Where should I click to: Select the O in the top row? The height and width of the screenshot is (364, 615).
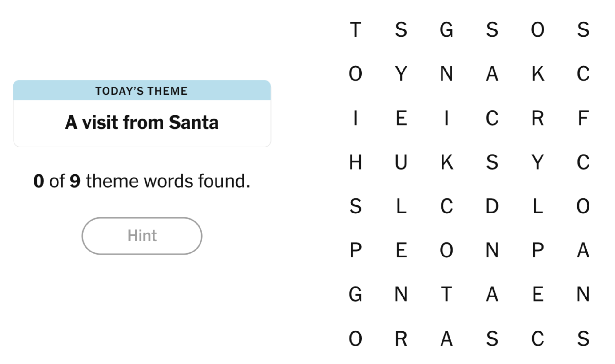click(538, 30)
